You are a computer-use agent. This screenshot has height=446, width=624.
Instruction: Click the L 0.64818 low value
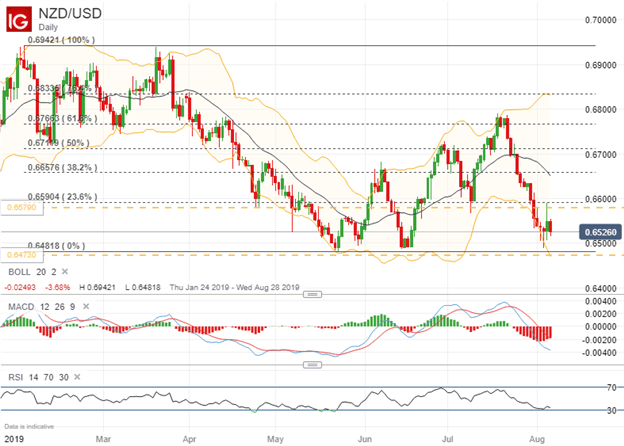tap(142, 287)
